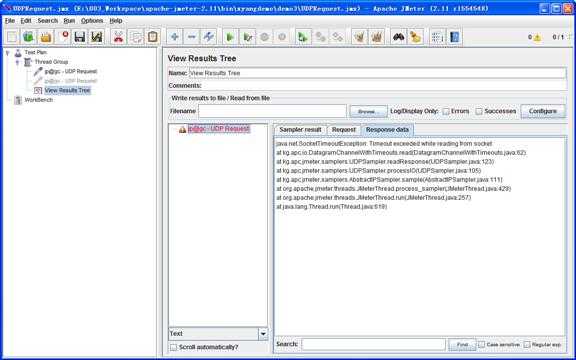Click the Comments input field
The width and height of the screenshot is (576, 360).
point(384,86)
